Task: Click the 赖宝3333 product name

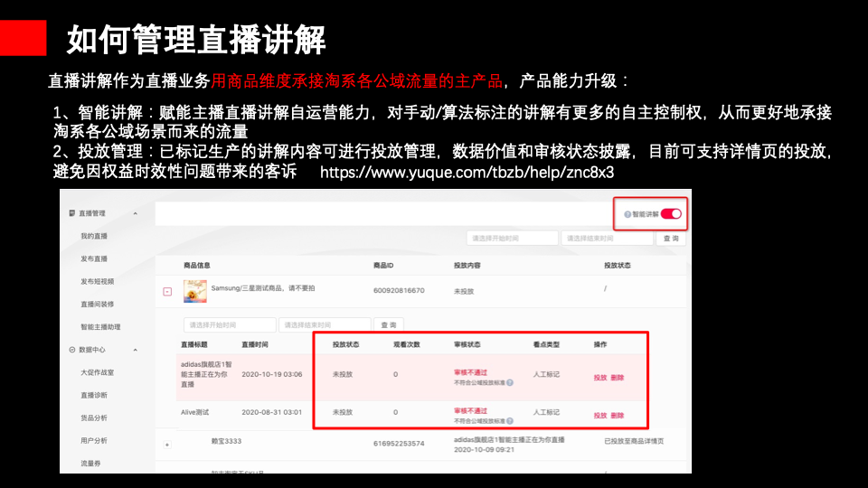Action: tap(226, 442)
